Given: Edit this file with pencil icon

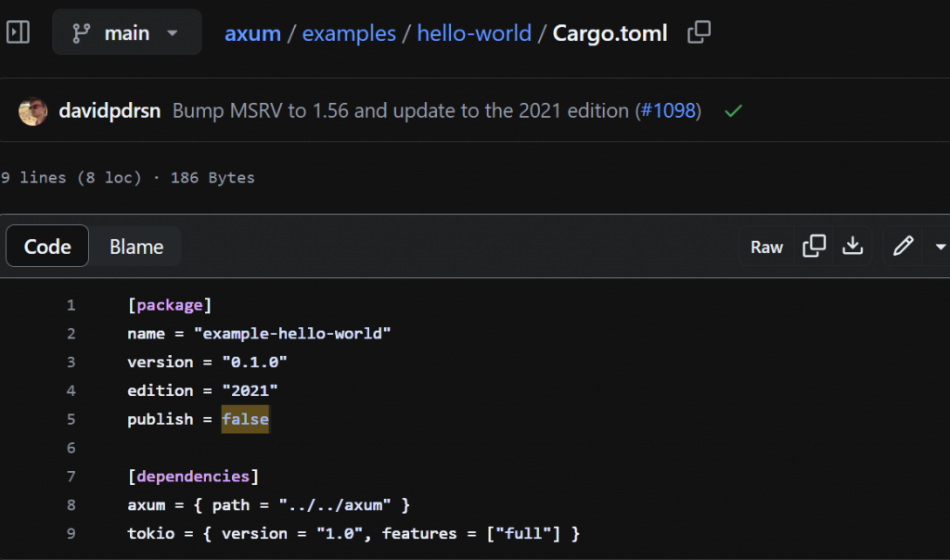Looking at the screenshot, I should click(x=903, y=246).
